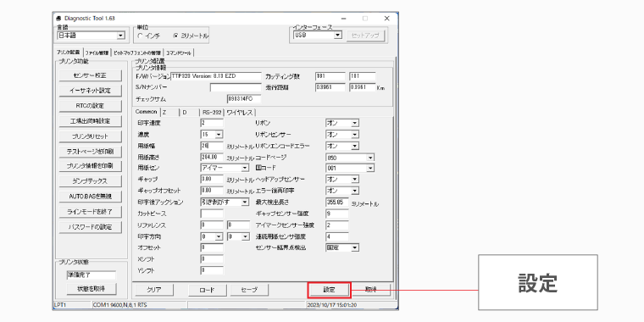The width and height of the screenshot is (644, 322).
Task: Click the クリア button
Action: (154, 290)
